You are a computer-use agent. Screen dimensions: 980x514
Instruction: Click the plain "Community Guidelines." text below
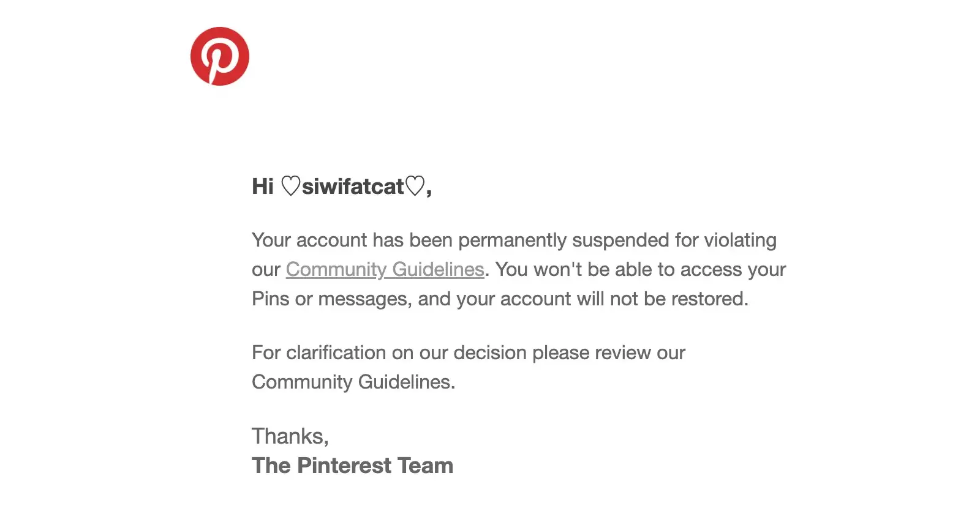(x=353, y=382)
